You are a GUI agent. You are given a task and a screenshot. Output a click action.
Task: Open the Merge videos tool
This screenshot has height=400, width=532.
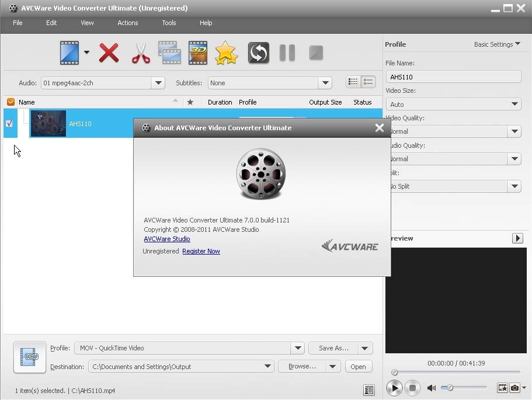tap(169, 53)
